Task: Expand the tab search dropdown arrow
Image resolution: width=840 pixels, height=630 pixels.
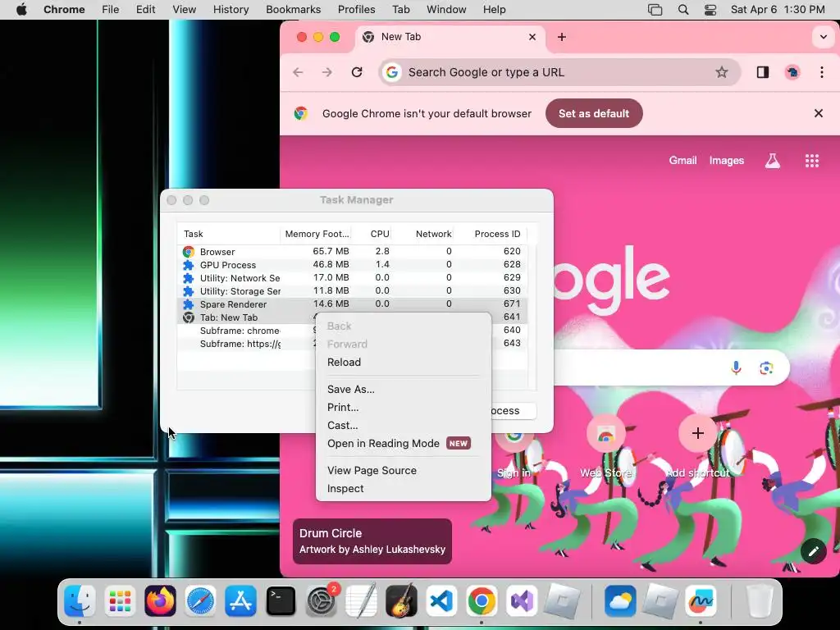Action: [823, 37]
